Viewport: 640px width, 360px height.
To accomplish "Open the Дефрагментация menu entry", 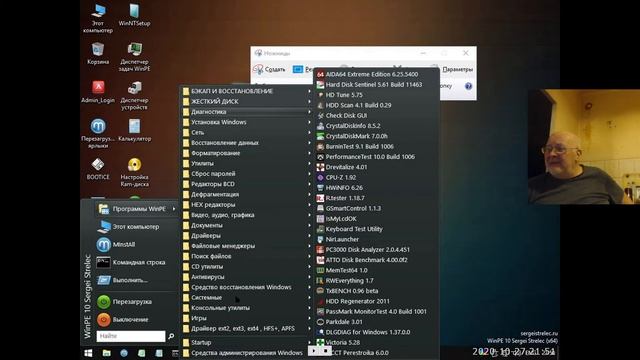I will coord(247,194).
